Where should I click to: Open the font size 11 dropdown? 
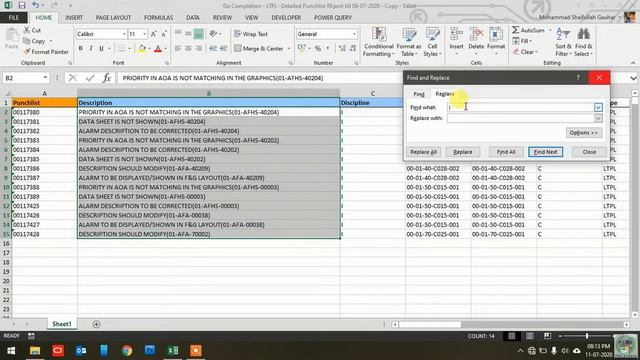144,34
